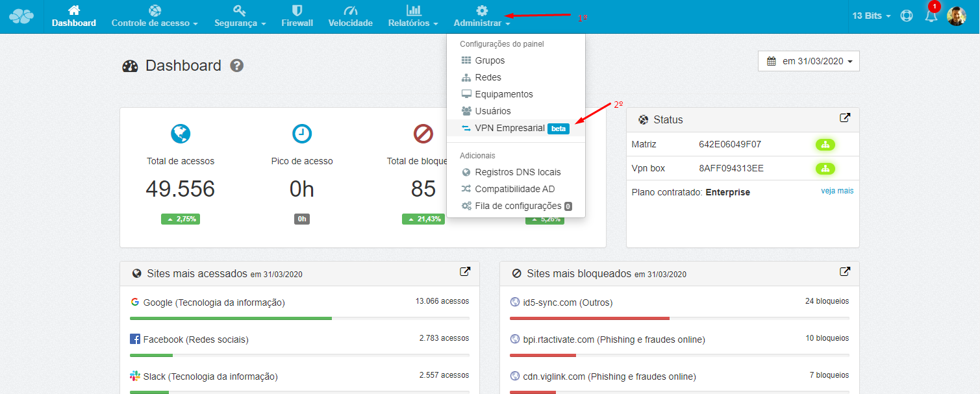
Task: Open the notifications bell icon
Action: point(931,16)
